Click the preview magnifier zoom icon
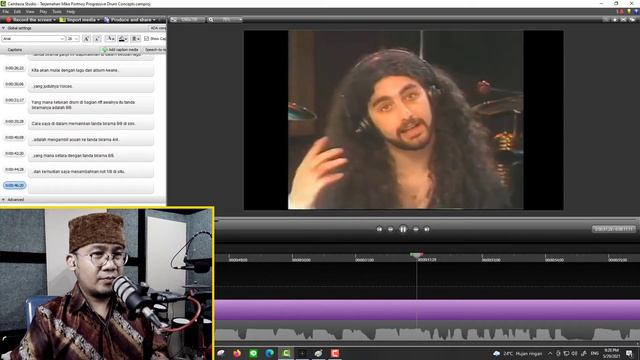The width and height of the screenshot is (640, 360). (211, 20)
